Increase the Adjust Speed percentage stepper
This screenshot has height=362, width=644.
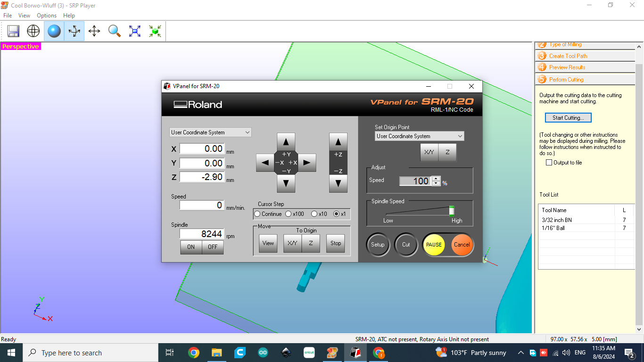pos(436,179)
